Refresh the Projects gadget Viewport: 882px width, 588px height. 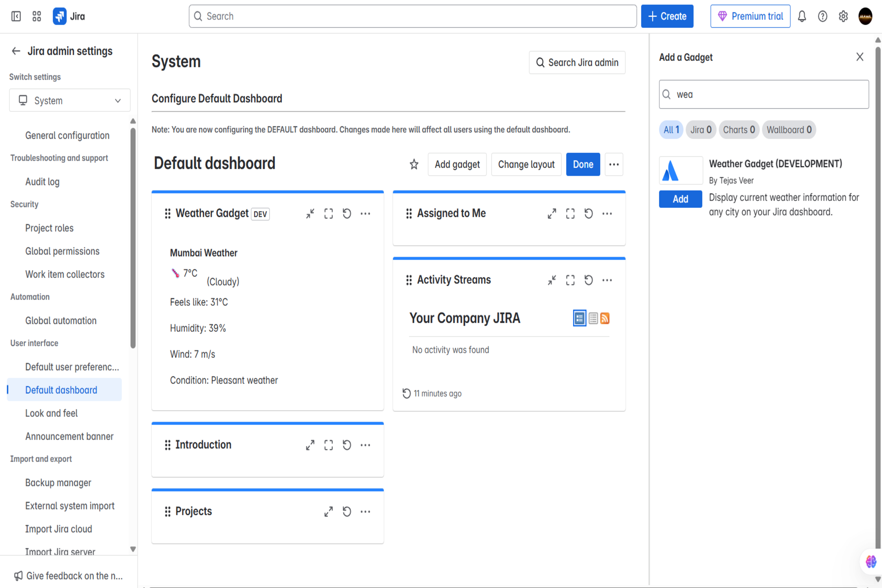point(347,512)
